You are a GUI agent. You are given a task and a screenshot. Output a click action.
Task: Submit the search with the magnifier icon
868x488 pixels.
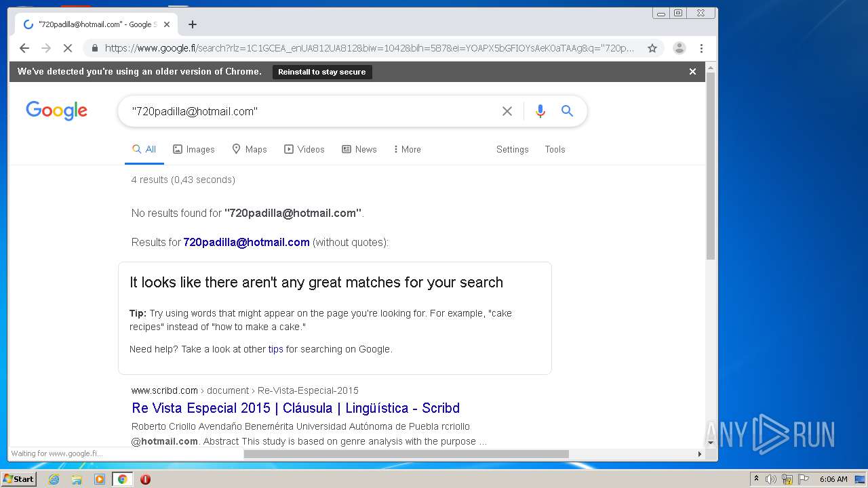coord(568,111)
